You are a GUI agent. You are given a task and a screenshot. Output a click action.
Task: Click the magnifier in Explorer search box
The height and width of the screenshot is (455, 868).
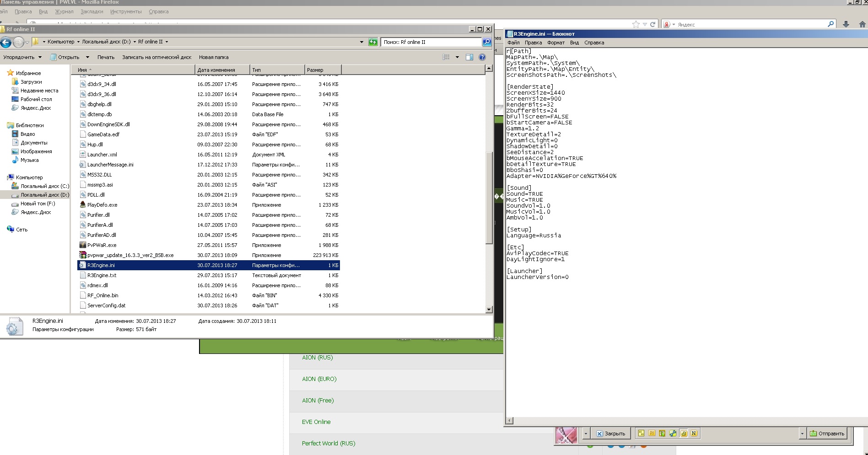click(487, 42)
